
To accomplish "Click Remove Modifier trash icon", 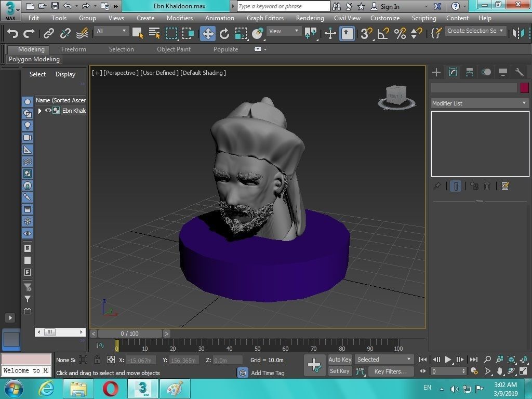I will tap(487, 186).
